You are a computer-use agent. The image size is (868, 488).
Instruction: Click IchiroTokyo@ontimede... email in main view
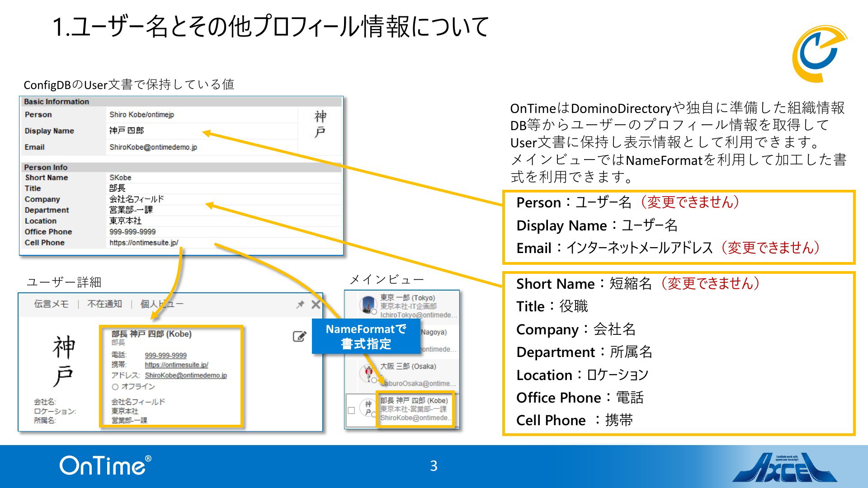(x=418, y=315)
